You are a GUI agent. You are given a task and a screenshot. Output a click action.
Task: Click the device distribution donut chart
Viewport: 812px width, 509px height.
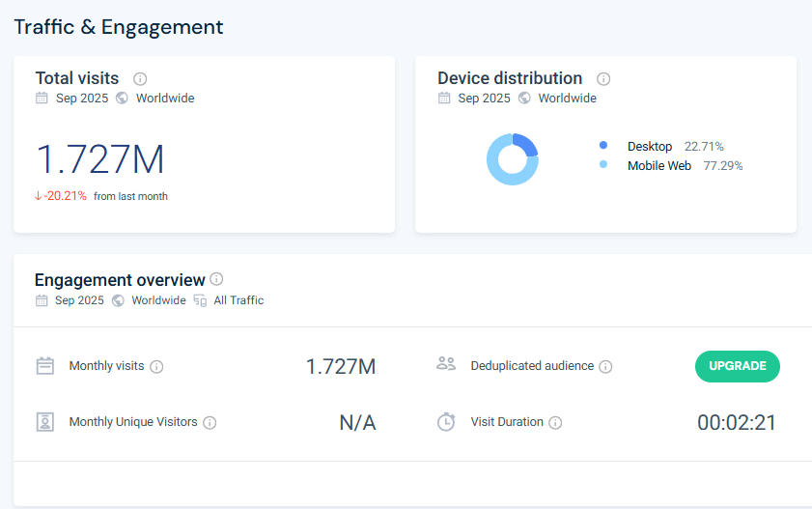coord(512,159)
